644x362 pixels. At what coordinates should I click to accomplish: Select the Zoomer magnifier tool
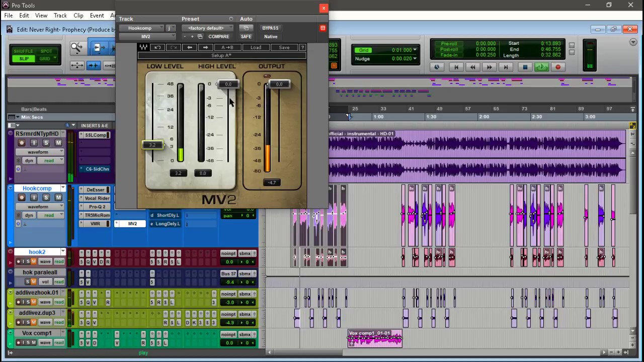[76, 48]
